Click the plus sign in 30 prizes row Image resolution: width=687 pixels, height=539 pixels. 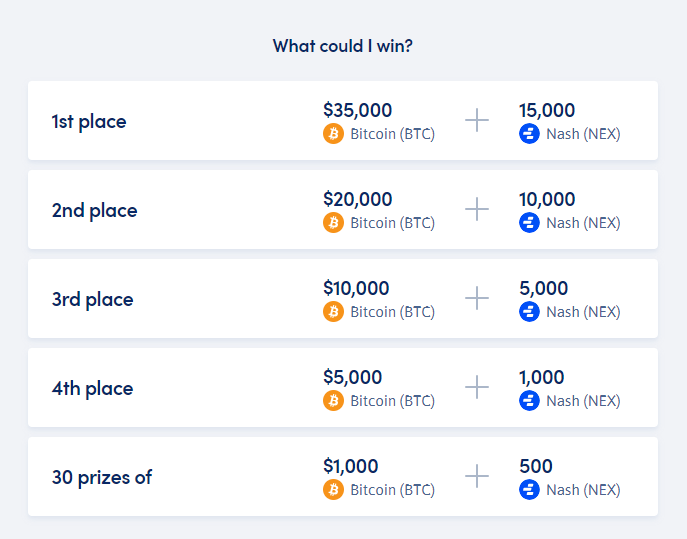point(477,477)
